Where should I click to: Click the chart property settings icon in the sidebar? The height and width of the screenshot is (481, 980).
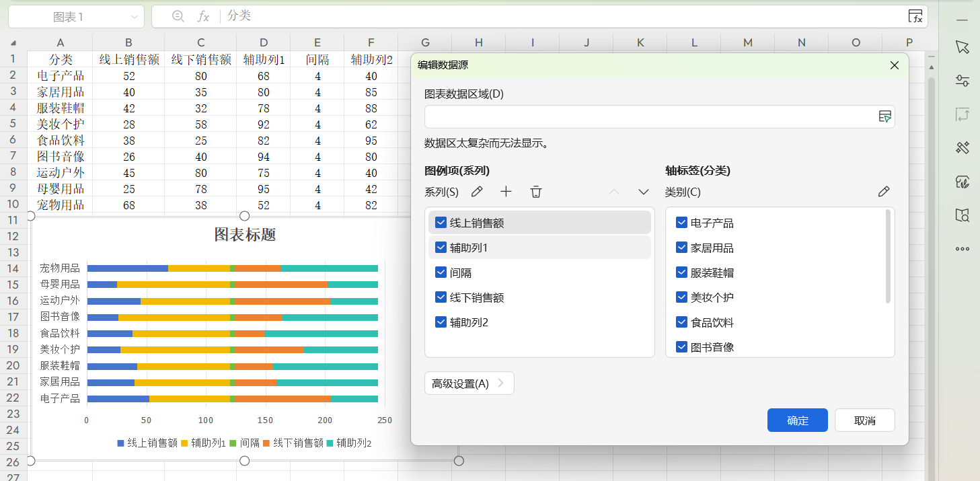click(962, 81)
